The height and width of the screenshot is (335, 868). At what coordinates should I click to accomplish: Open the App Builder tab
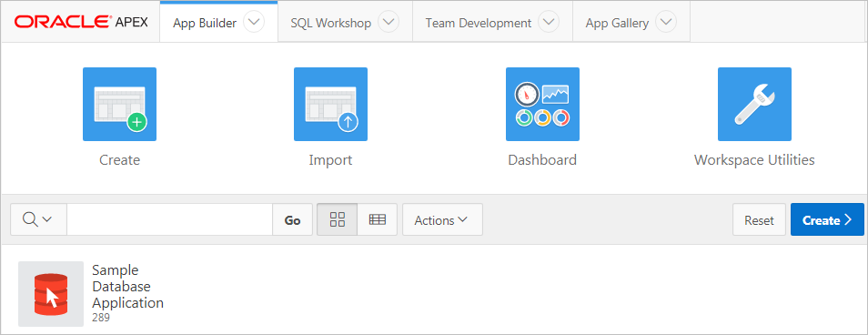click(205, 23)
